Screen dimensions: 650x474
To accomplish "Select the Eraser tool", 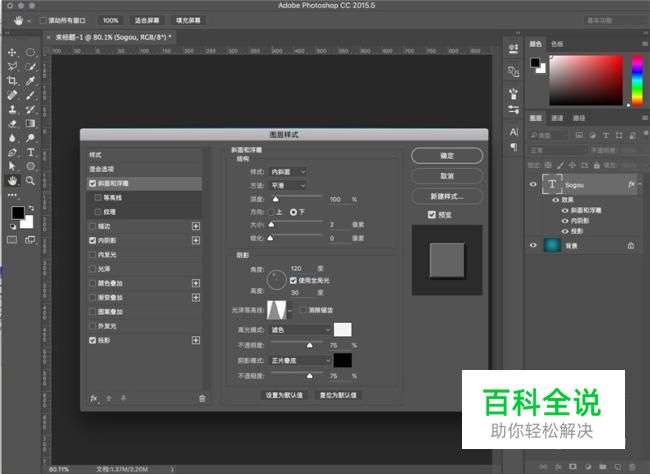I will pos(12,124).
